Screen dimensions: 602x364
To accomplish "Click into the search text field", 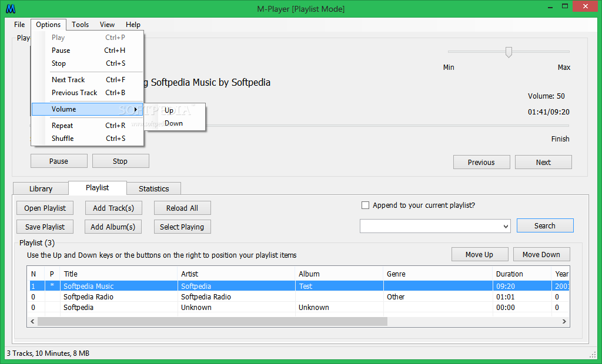I will pyautogui.click(x=431, y=226).
